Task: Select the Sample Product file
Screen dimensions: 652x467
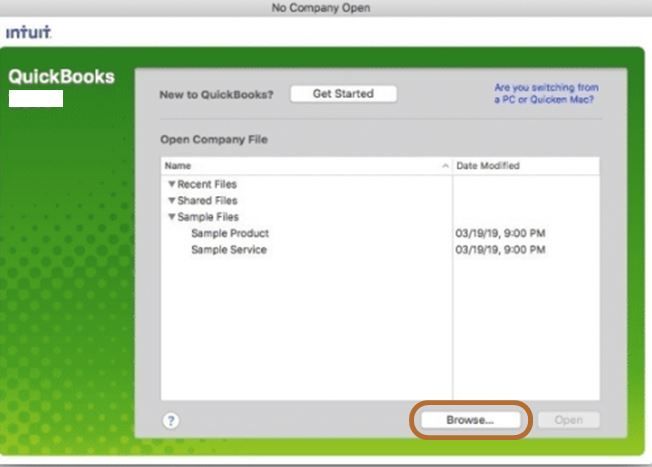Action: click(230, 233)
